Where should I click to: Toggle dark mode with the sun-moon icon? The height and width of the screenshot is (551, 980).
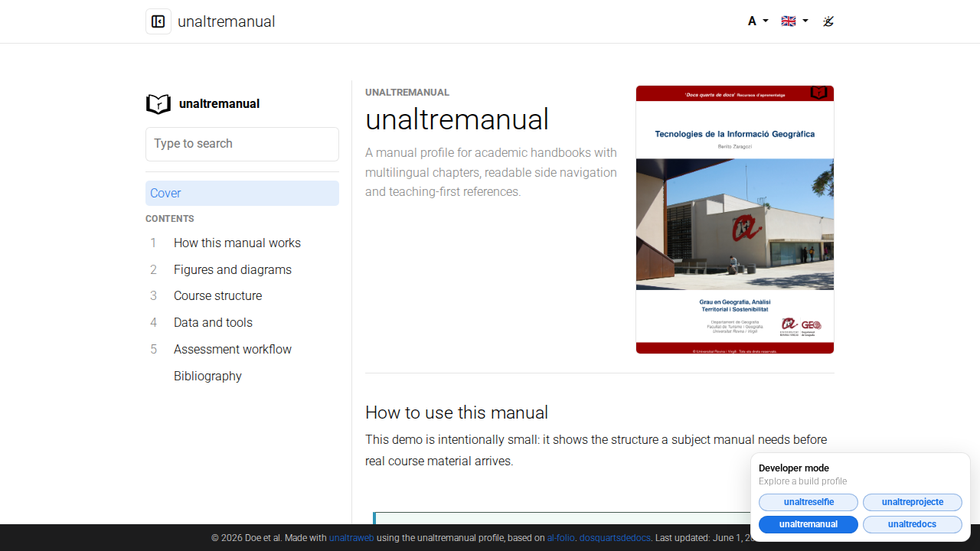(828, 21)
